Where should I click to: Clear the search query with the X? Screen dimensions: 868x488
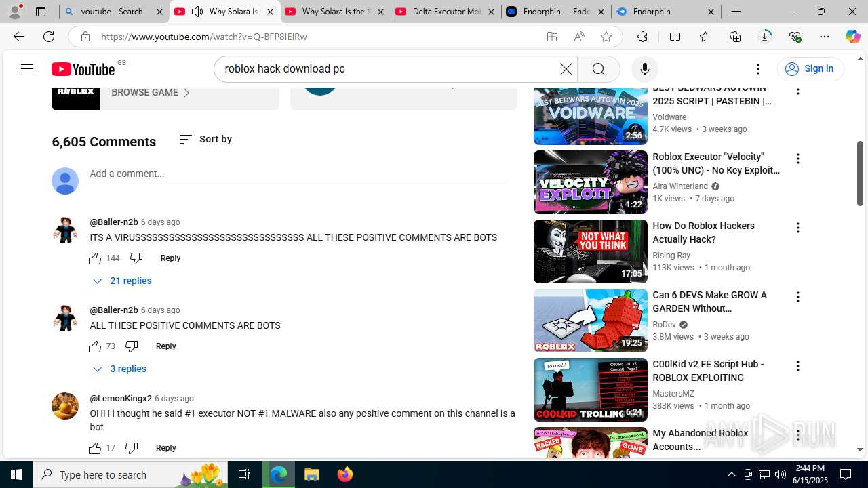[x=566, y=69]
